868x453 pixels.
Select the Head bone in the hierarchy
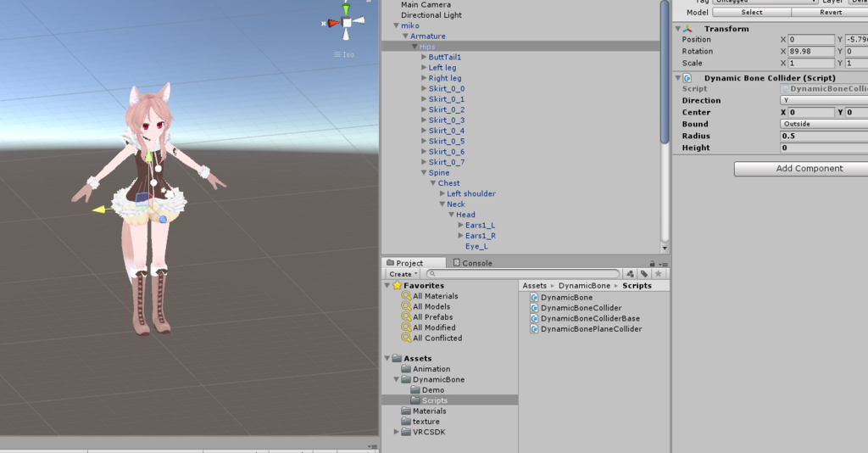click(x=465, y=215)
